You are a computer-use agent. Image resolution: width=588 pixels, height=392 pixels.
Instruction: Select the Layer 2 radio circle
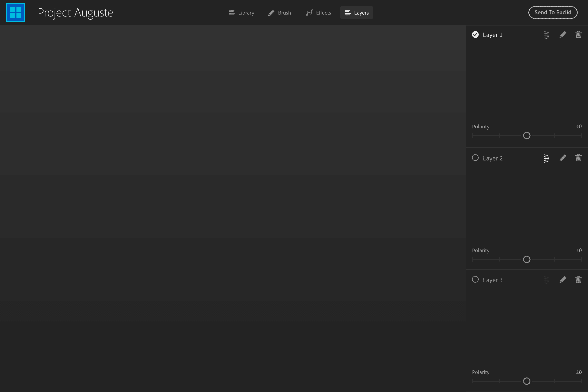tap(475, 158)
